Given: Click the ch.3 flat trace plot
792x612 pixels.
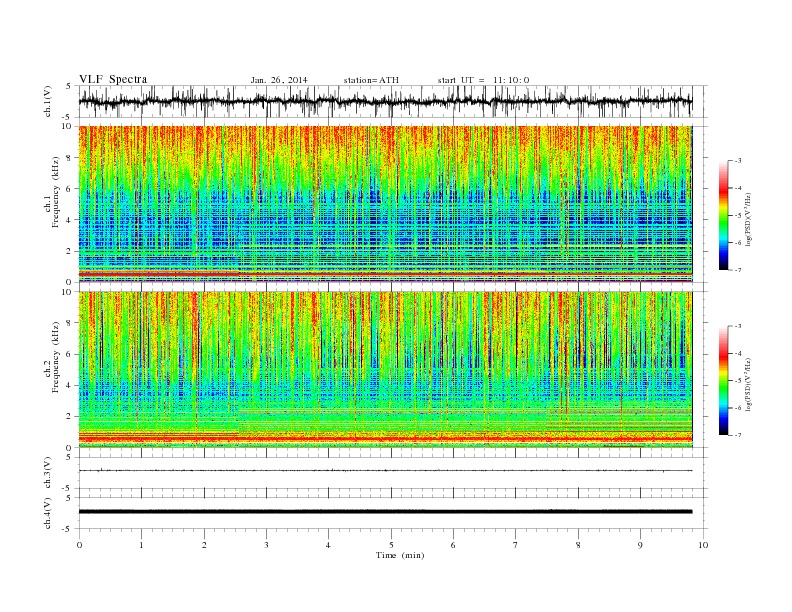Looking at the screenshot, I should (385, 473).
